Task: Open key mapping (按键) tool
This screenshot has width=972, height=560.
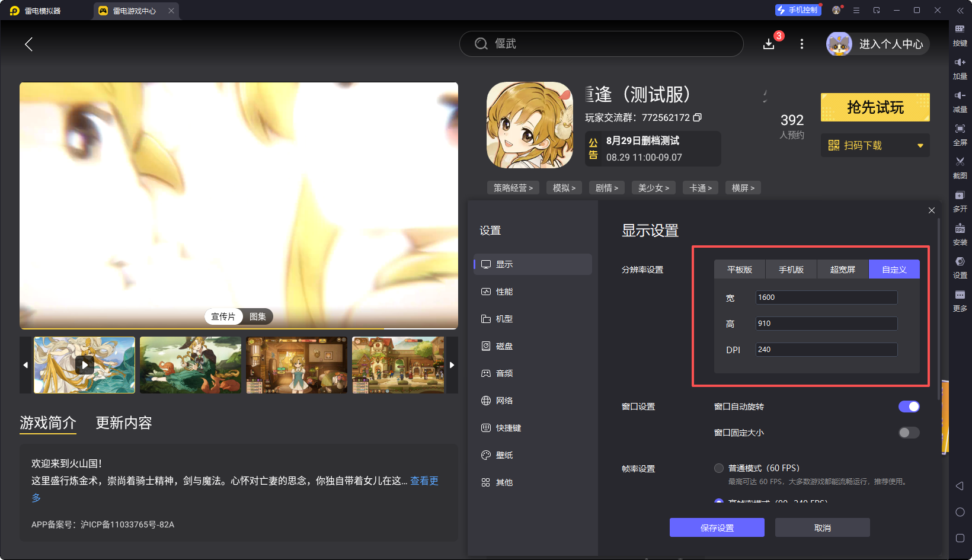Action: [960, 30]
